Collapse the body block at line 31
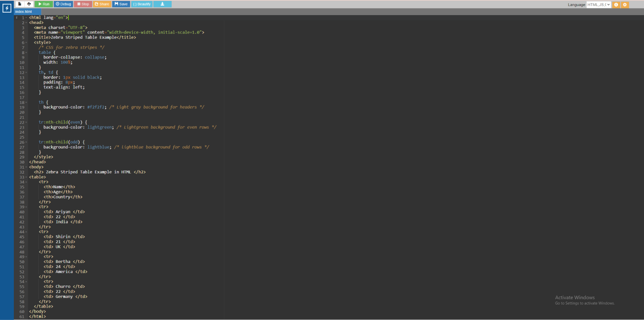This screenshot has width=644, height=320. point(26,167)
